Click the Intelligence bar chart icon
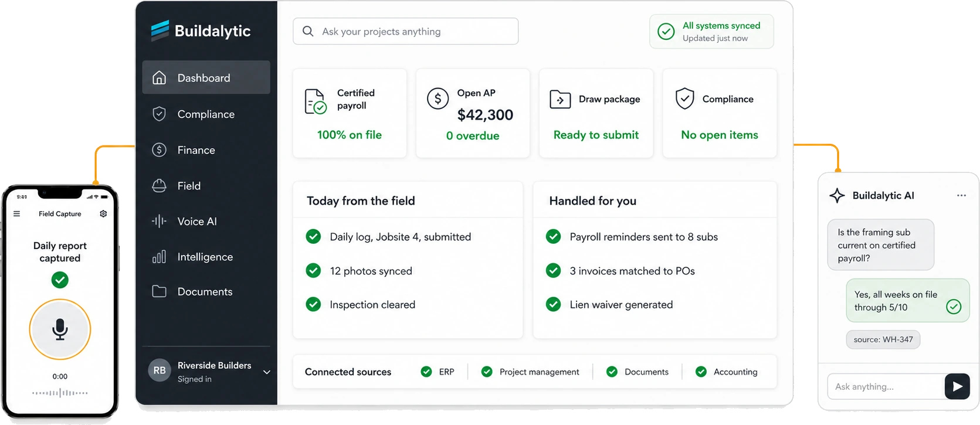 click(159, 257)
